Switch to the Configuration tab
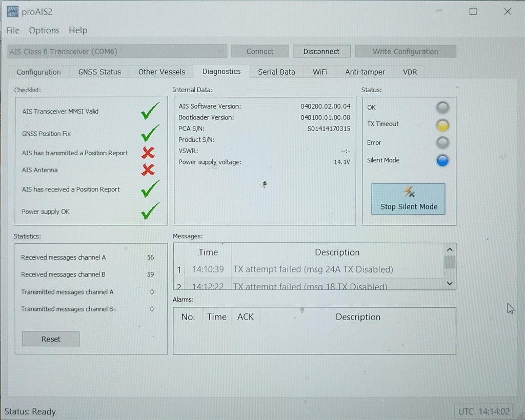This screenshot has height=420, width=525. click(x=39, y=72)
